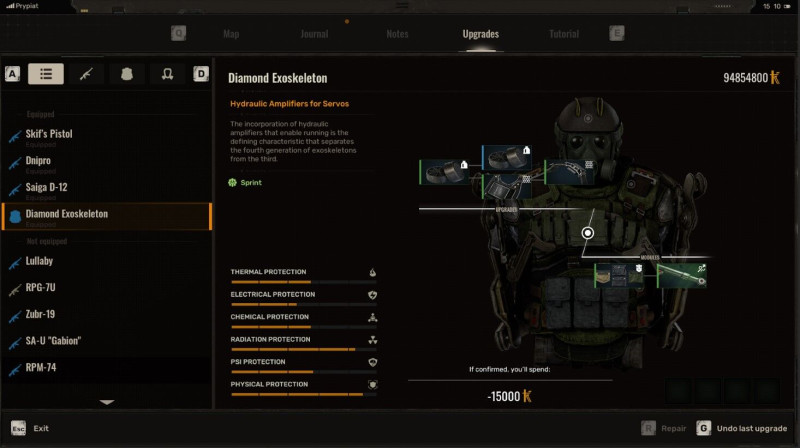Viewport: 800px width, 448px height.
Task: Select the Upgrades tab
Action: (x=481, y=34)
